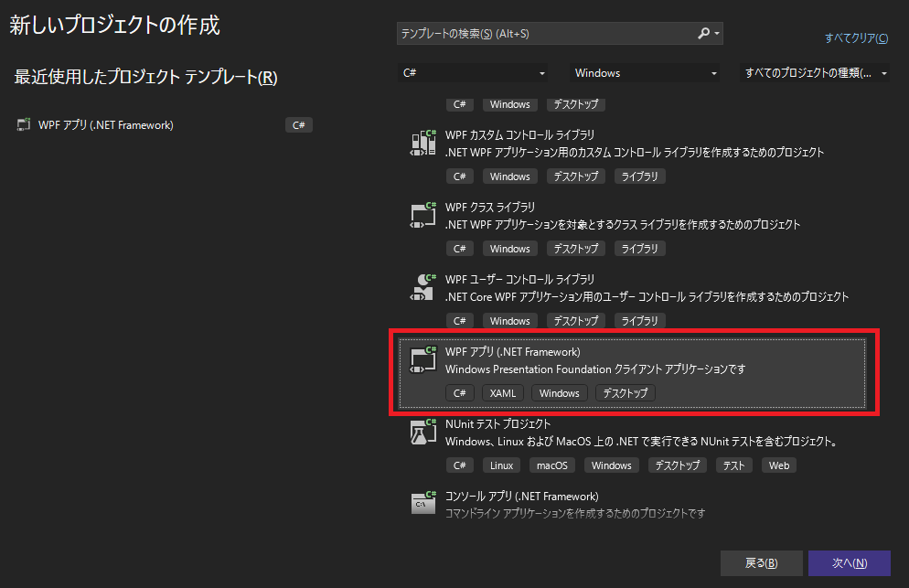Select WPF クラス ライブラリ template title
The height and width of the screenshot is (588, 909).
coord(490,207)
